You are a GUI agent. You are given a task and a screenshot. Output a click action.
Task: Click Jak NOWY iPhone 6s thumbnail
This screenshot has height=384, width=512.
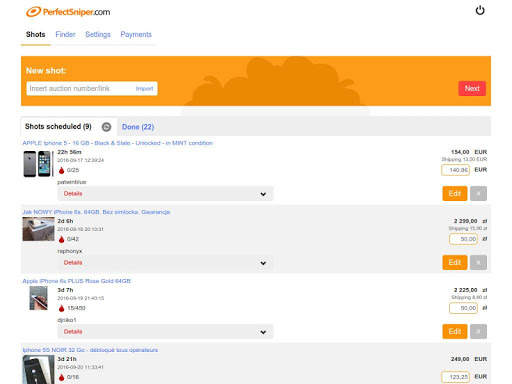tap(38, 229)
